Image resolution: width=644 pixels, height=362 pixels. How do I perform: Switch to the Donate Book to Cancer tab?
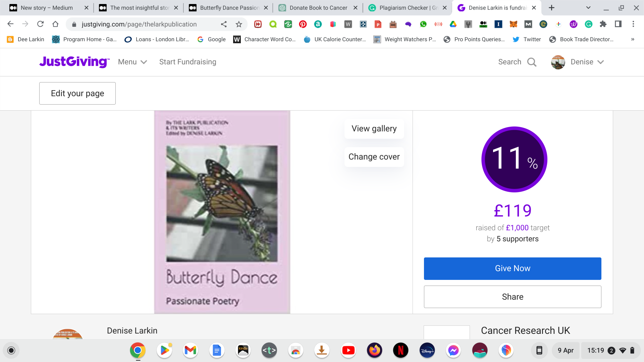318,8
